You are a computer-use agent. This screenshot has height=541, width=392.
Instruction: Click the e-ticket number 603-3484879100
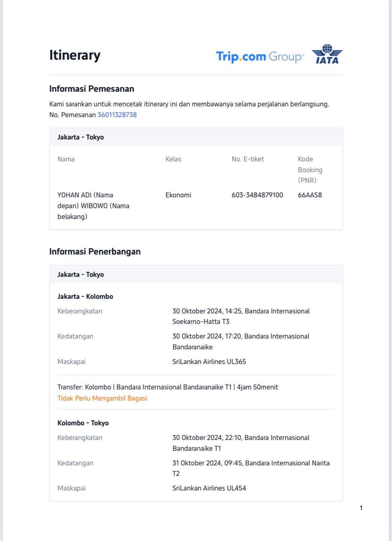pos(257,195)
